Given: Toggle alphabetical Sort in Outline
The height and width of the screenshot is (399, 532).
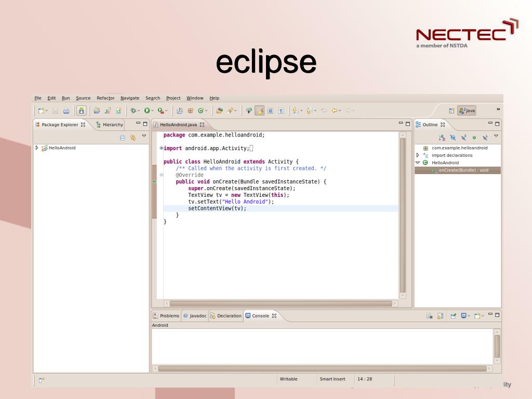Looking at the screenshot, I should click(x=442, y=137).
